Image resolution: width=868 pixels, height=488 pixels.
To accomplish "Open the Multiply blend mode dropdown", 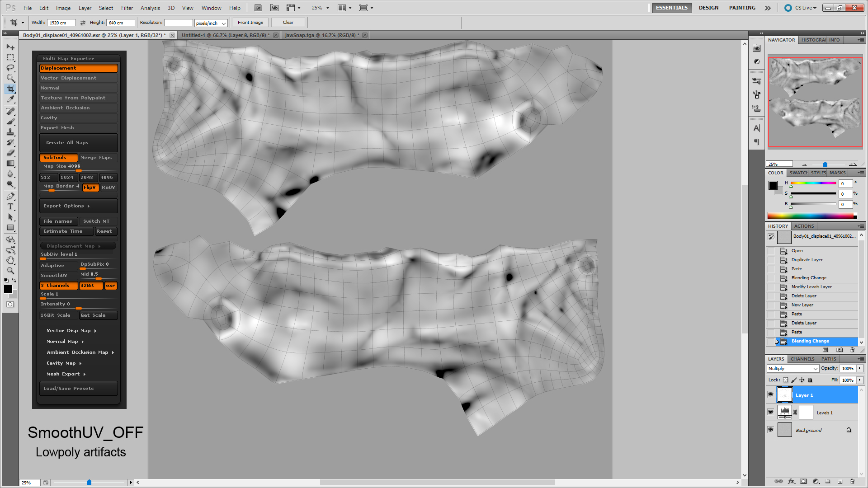I will (793, 369).
